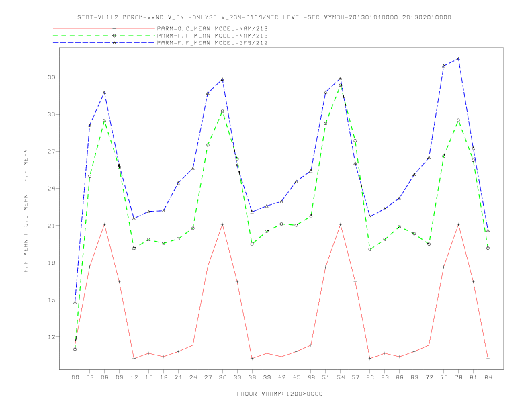
Task: Select legend entry PARM=O.O_MEAN MODEL=NAM/218
Action: pyautogui.click(x=212, y=28)
